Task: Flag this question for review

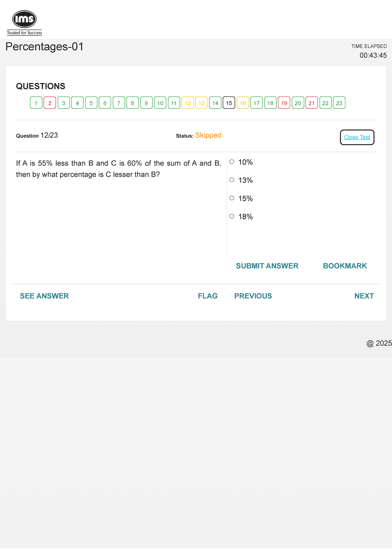Action: pyautogui.click(x=208, y=296)
